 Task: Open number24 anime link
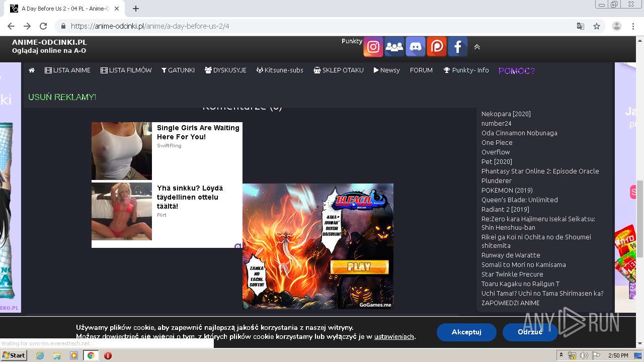(x=497, y=124)
